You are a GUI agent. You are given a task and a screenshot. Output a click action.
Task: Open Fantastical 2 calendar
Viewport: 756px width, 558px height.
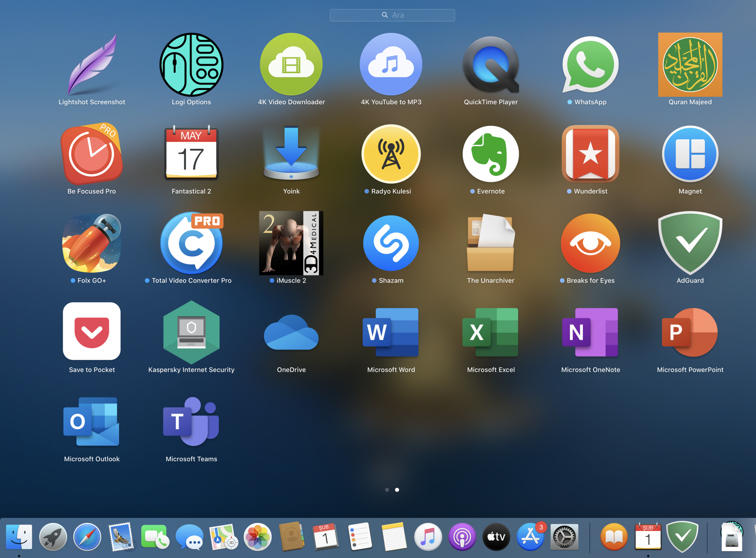click(191, 153)
